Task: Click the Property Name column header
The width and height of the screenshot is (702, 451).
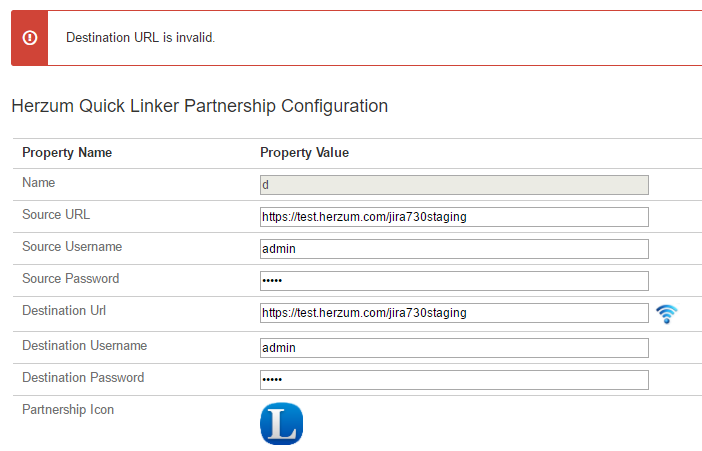Action: click(x=67, y=153)
